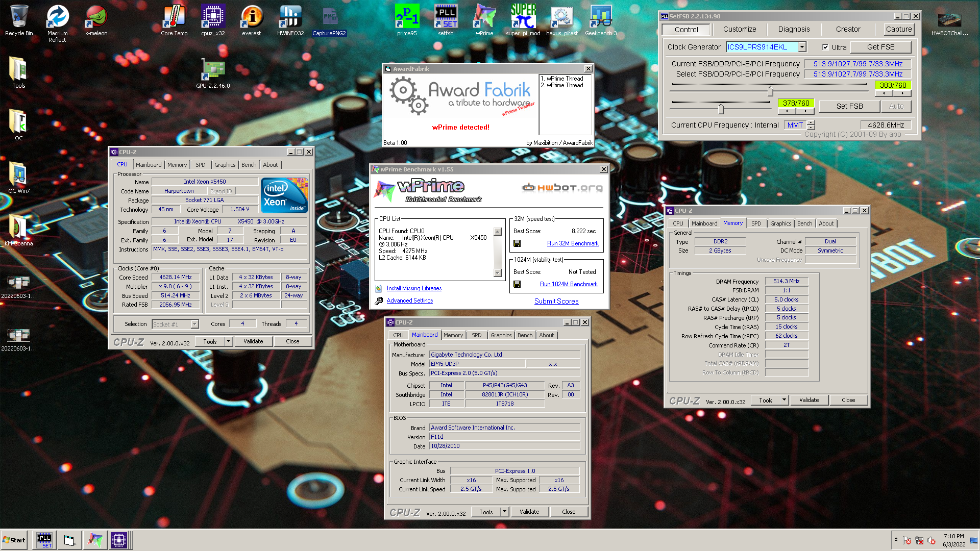Screen dimensions: 980x551
Task: Open the OC folder icon
Action: click(19, 126)
